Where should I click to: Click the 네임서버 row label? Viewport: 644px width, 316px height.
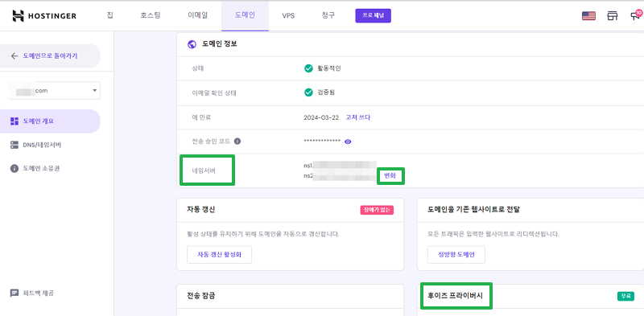(204, 170)
